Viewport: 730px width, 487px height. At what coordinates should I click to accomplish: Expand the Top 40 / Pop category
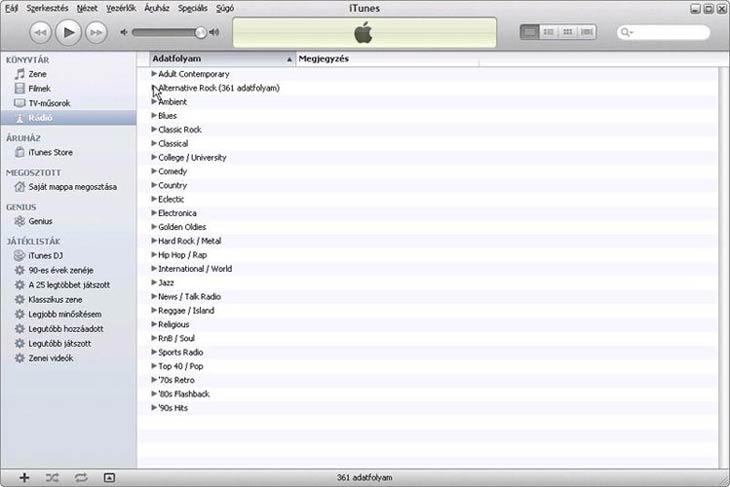[x=154, y=366]
